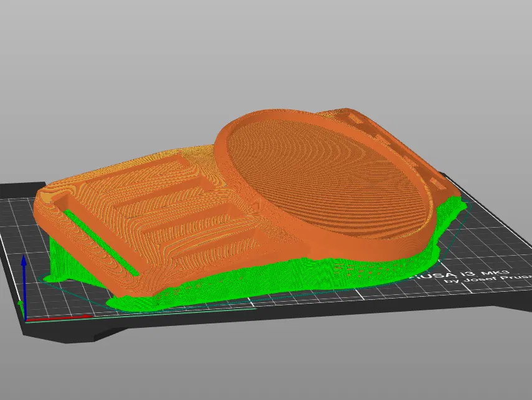Screen dimensions: 532x400
Task: Click the round dish on the model
Action: 327,179
